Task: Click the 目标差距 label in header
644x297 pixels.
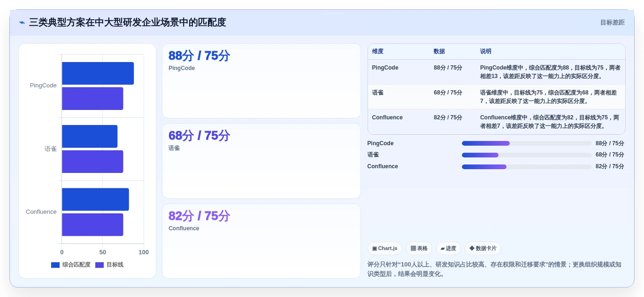Action: tap(612, 23)
